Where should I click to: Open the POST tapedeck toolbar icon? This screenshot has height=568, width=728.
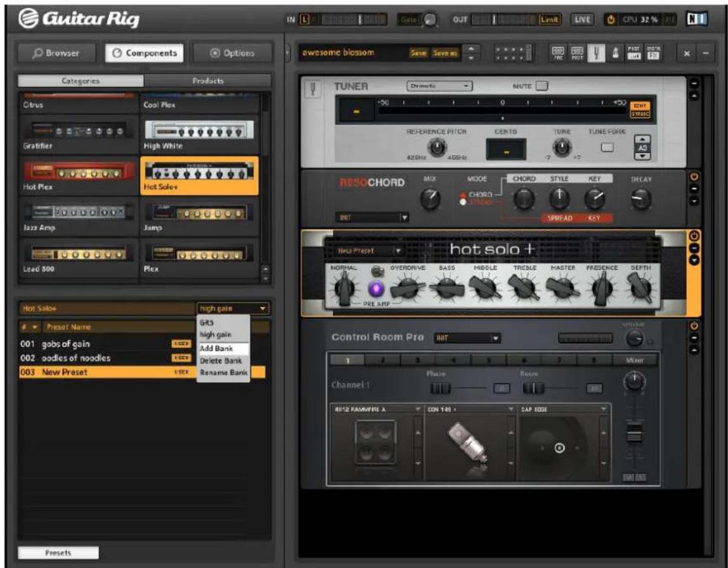click(x=577, y=53)
